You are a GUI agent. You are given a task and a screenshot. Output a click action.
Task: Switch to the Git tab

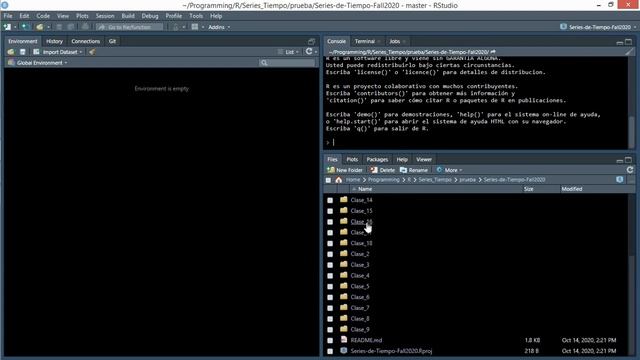coord(112,41)
